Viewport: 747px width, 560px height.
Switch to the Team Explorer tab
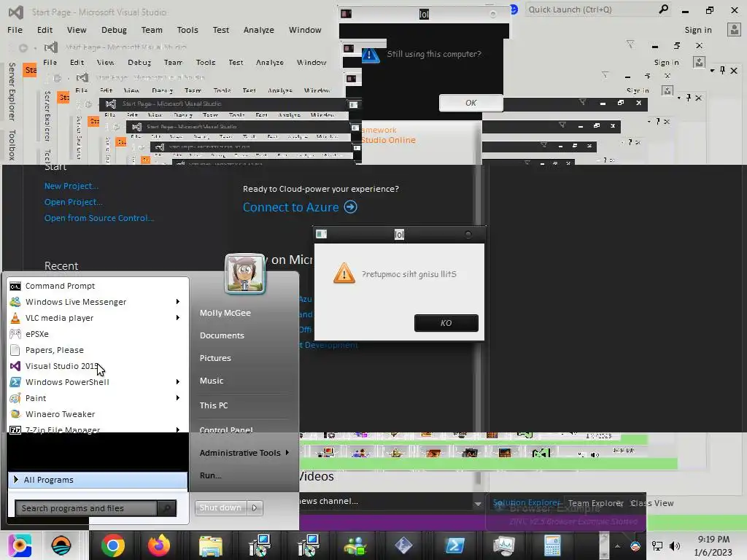click(595, 503)
